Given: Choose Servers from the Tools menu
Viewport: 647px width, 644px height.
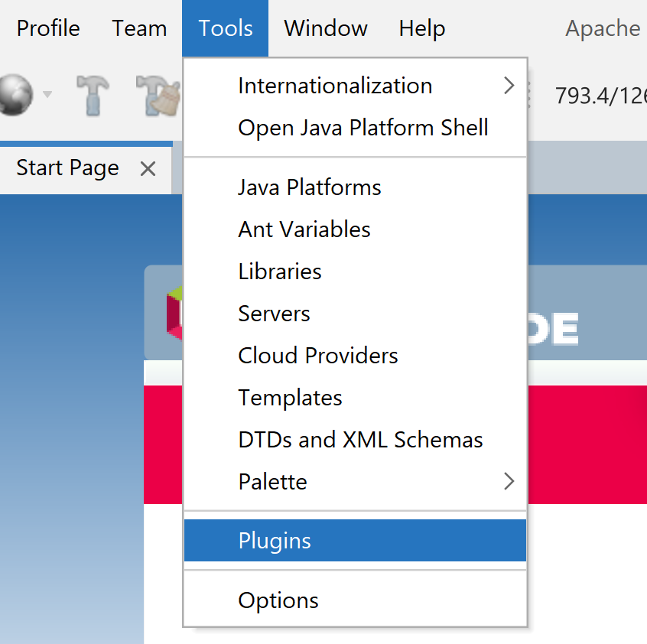Looking at the screenshot, I should click(274, 314).
